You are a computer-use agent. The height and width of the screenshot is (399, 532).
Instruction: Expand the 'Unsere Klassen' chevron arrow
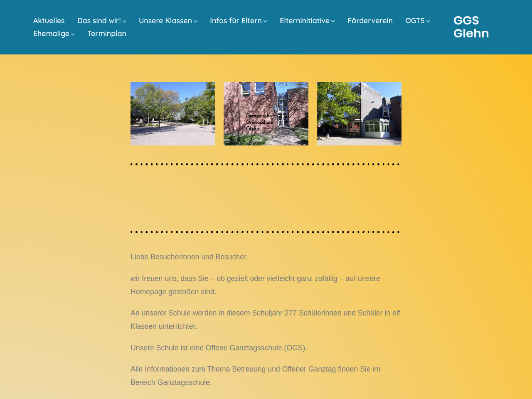tap(195, 21)
